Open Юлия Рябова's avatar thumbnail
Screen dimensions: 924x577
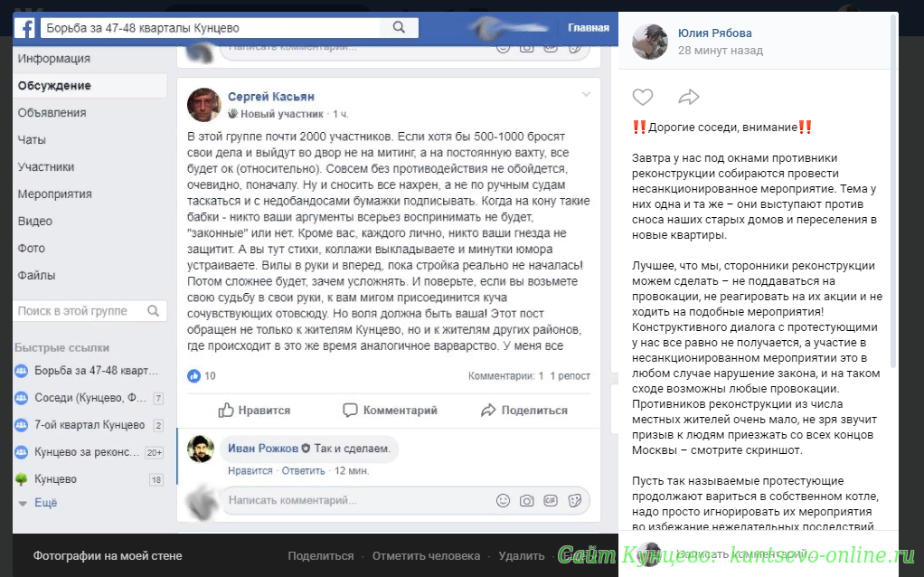pos(649,42)
